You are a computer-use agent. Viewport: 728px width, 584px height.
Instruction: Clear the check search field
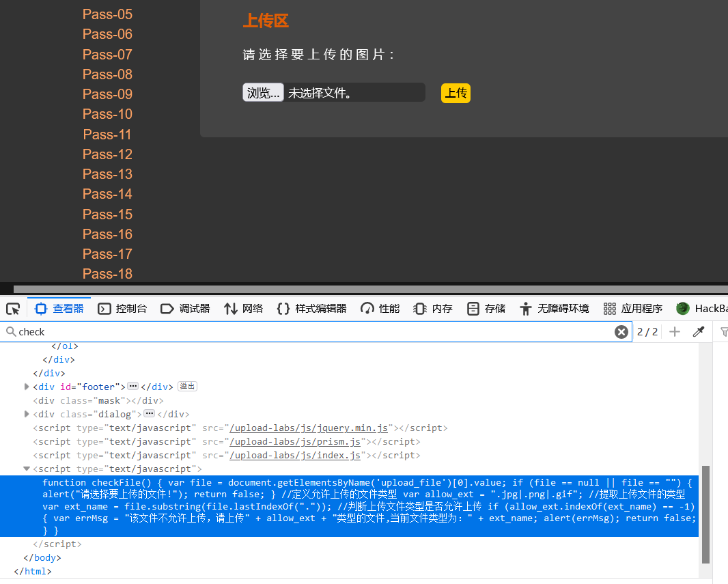coord(621,332)
